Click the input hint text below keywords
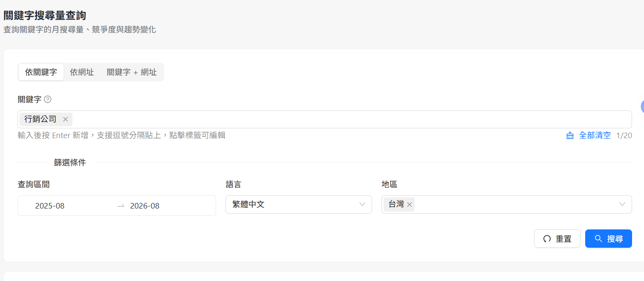The width and height of the screenshot is (644, 281). coord(121,136)
